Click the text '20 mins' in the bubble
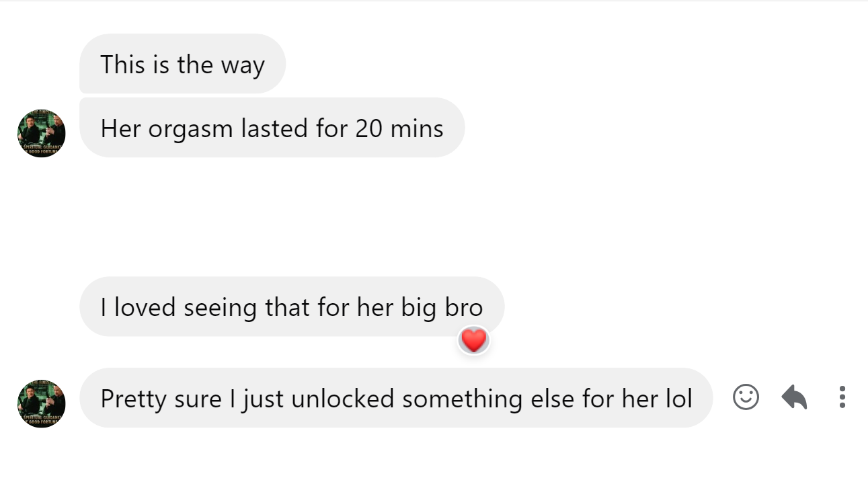This screenshot has width=868, height=484. pyautogui.click(x=399, y=128)
